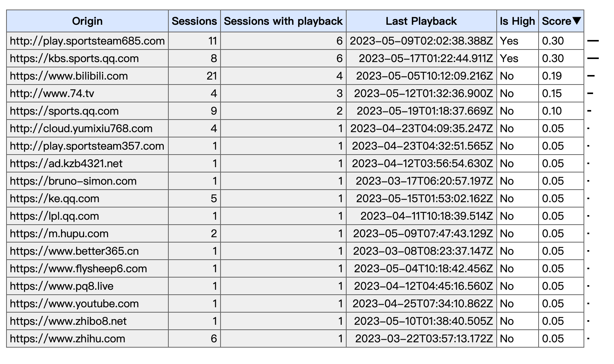Click the sort arrow in Score header
Viewport: 614px width, 364px height.
pyautogui.click(x=577, y=21)
